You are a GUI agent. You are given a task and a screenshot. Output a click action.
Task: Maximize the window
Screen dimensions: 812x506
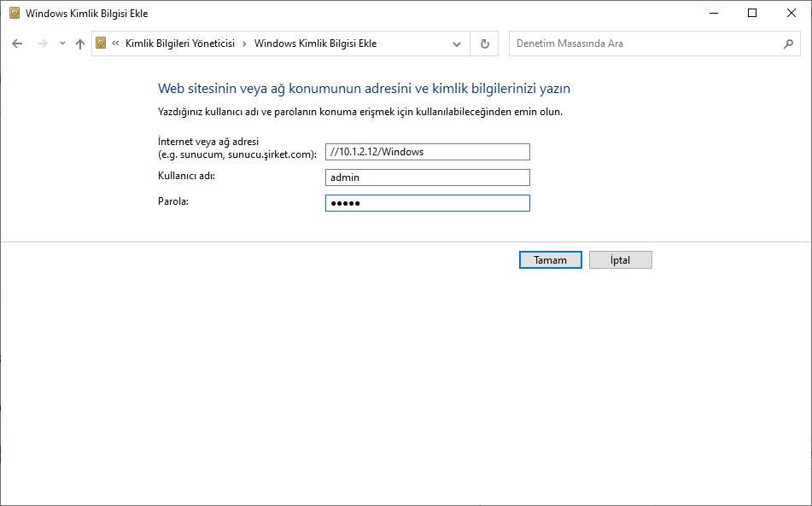click(x=752, y=13)
